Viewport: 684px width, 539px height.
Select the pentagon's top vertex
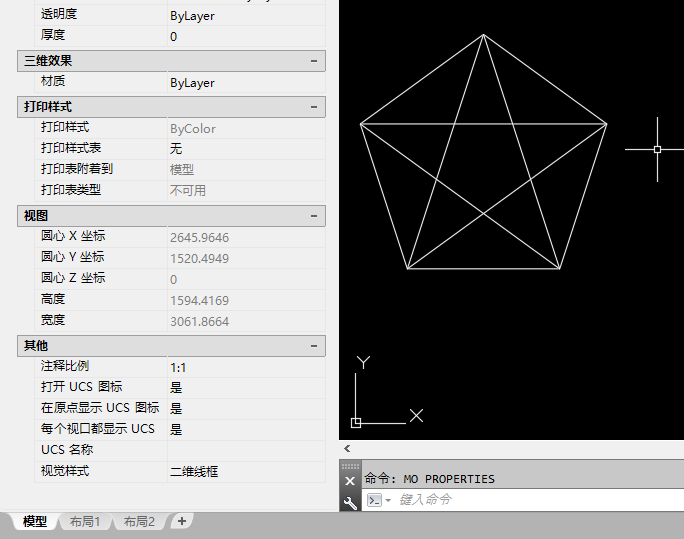tap(483, 34)
